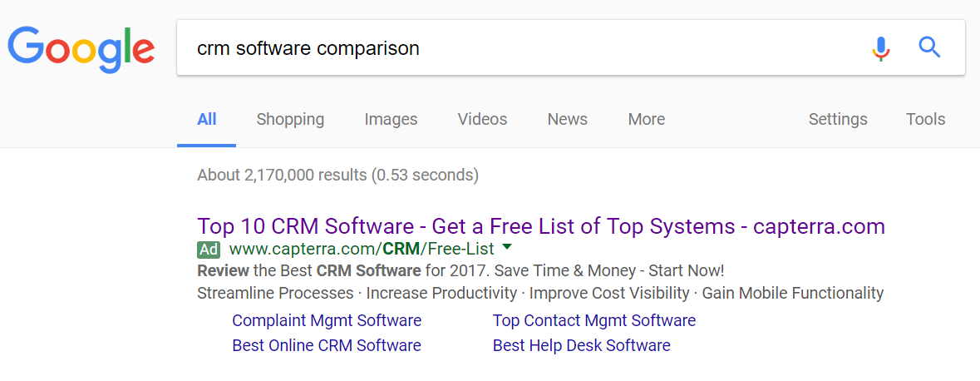Submit search with the magnifier icon
The width and height of the screenshot is (980, 381).
click(929, 47)
